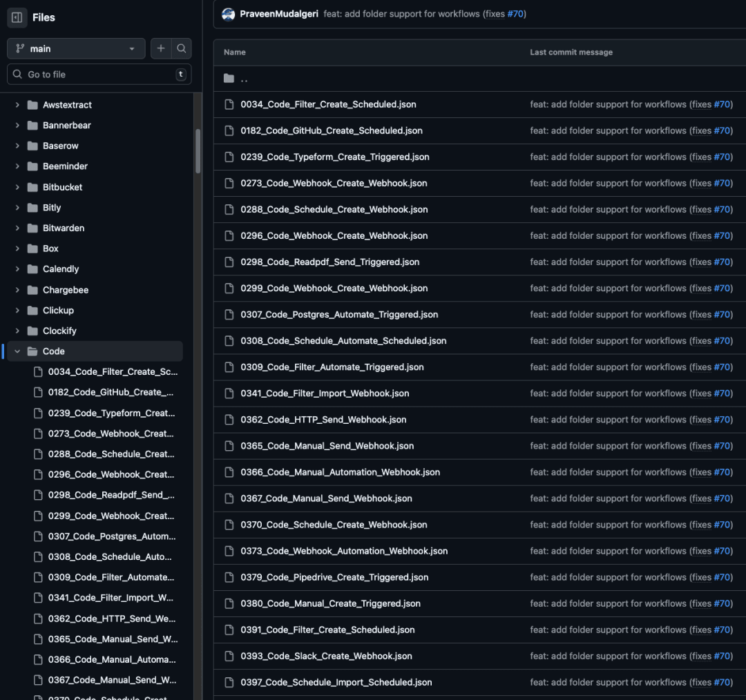746x700 pixels.
Task: Click file icon for 0366_Code_Manual_Automation_Webhook.json
Action: click(x=229, y=471)
